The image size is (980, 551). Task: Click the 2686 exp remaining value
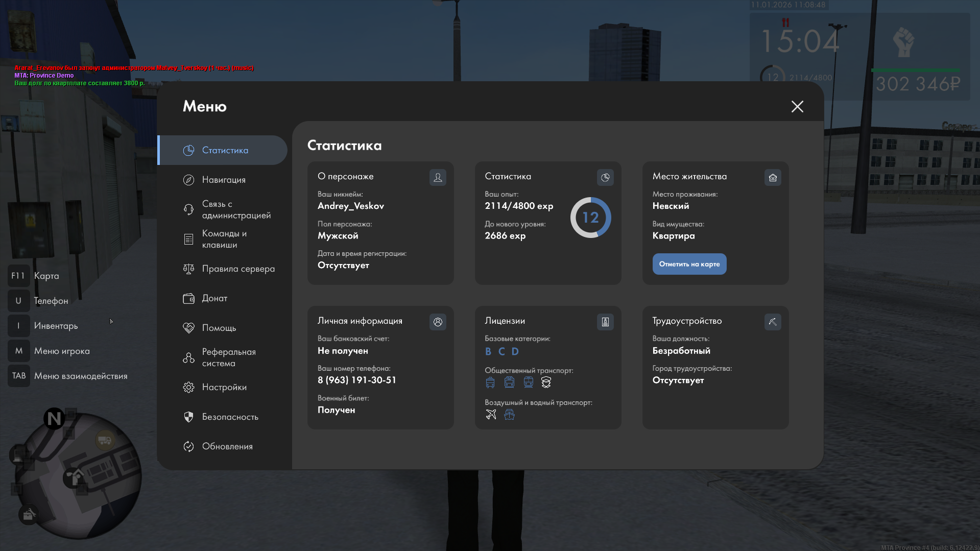505,235
